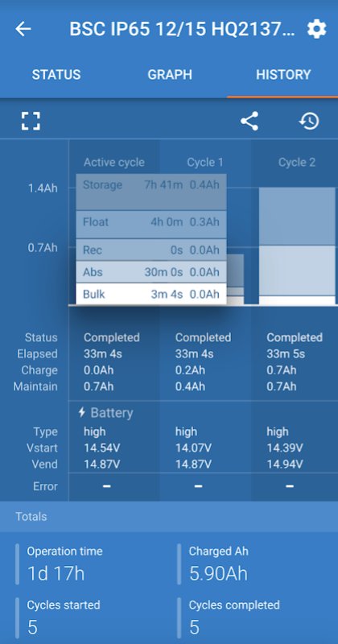
Task: Go back using the arrow icon
Action: (x=23, y=29)
